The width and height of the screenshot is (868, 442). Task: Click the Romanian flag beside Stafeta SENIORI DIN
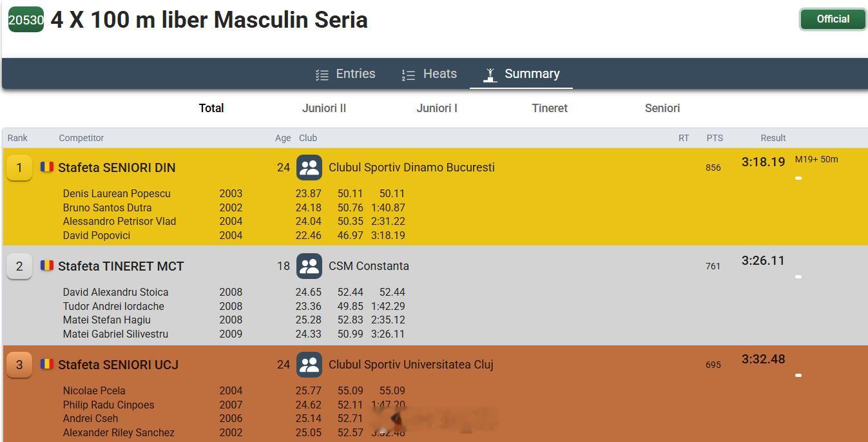47,167
